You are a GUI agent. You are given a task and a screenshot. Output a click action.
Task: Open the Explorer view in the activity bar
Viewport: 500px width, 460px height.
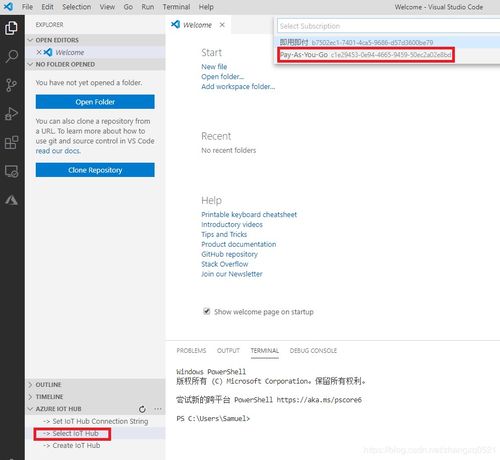(11, 28)
